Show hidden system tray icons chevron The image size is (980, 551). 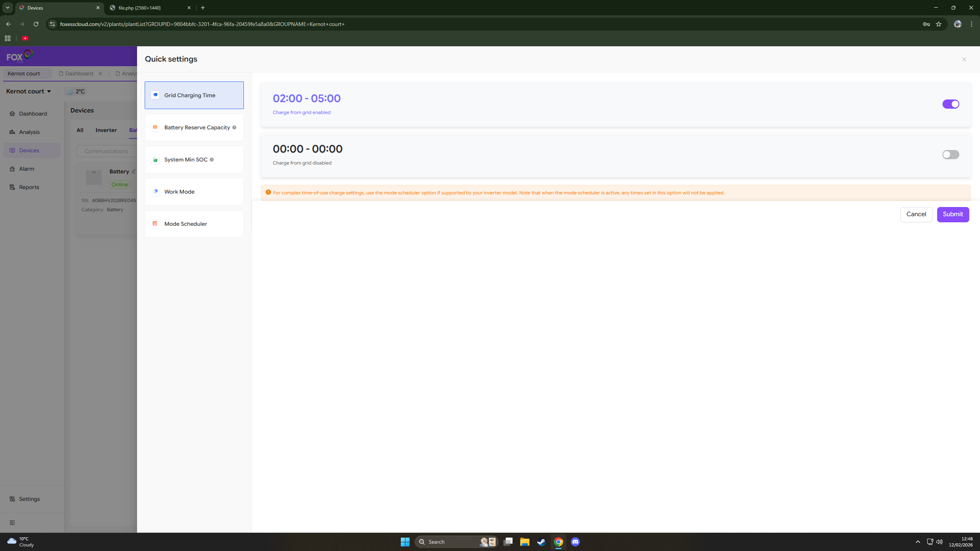point(918,542)
